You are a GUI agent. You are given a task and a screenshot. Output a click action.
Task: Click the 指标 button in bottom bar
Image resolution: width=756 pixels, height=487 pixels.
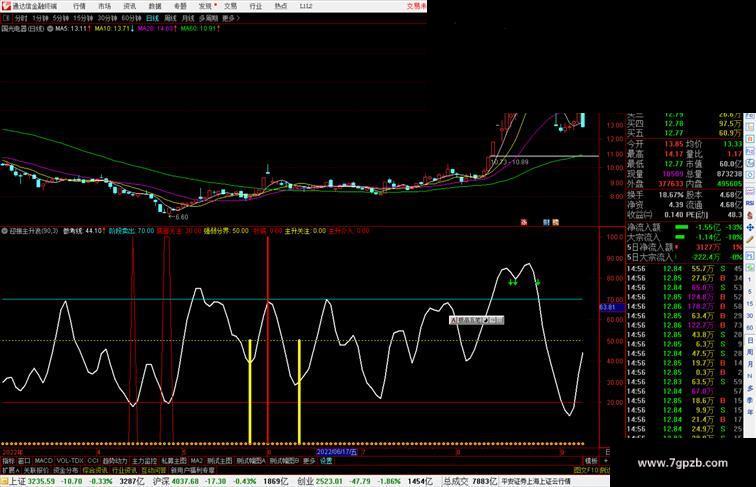8,461
